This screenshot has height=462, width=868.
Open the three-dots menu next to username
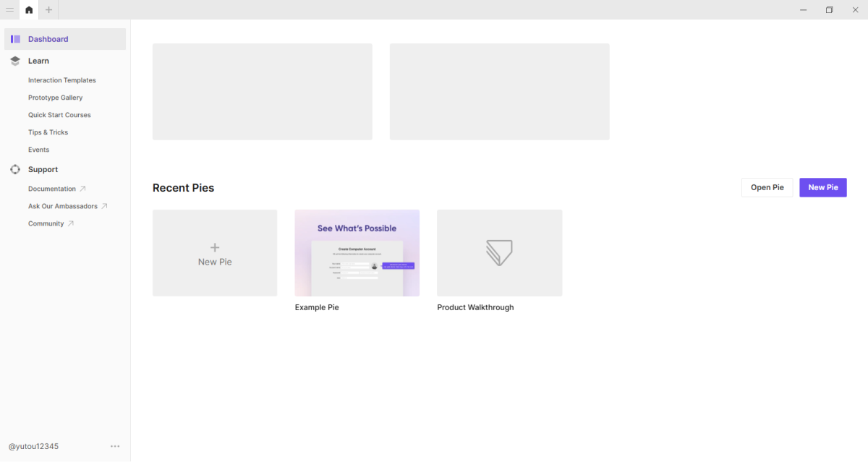115,446
